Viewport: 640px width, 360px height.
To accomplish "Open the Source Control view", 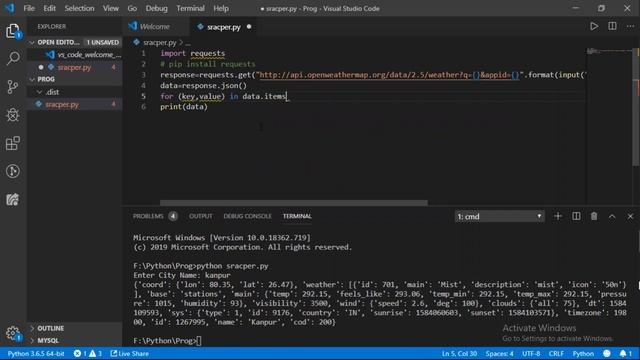I will click(x=13, y=87).
